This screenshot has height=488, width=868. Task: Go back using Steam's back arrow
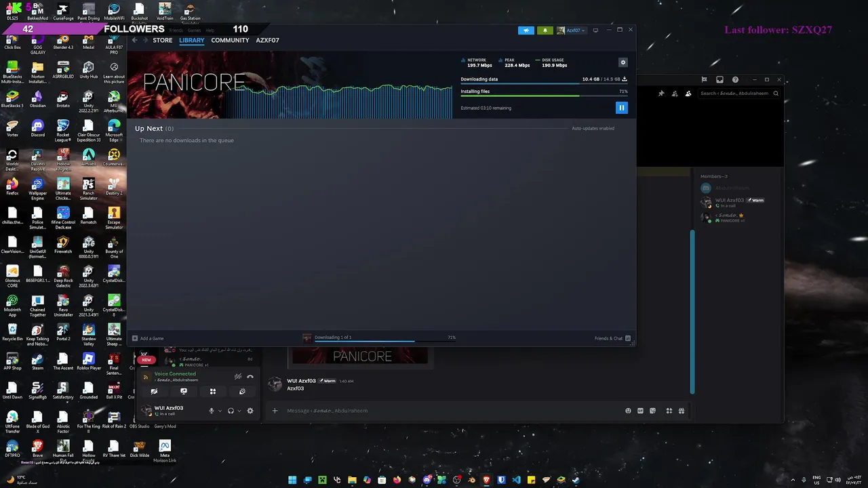[x=134, y=41]
